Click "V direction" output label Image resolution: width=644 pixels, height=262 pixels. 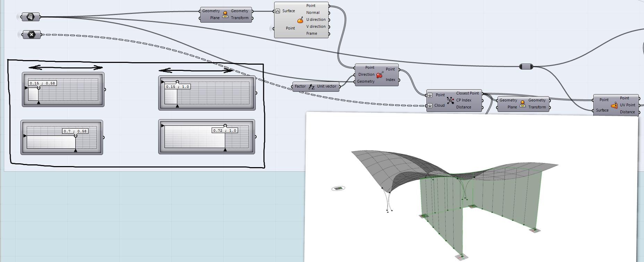(x=316, y=27)
